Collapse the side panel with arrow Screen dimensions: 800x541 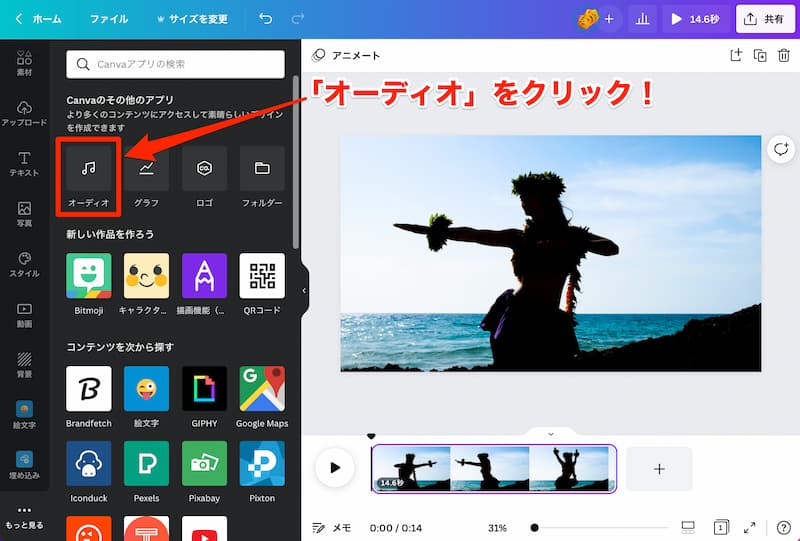(304, 291)
